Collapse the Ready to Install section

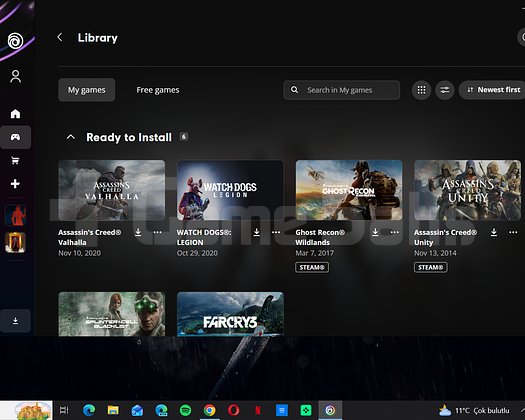click(x=71, y=137)
